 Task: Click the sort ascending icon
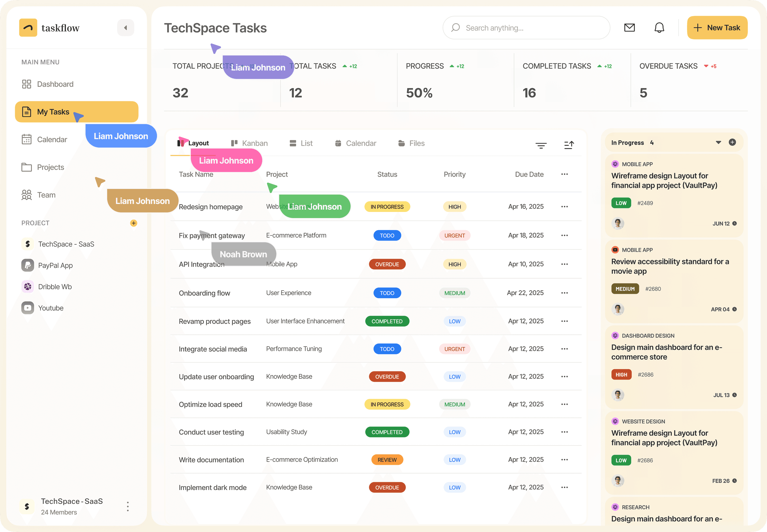pyautogui.click(x=569, y=145)
